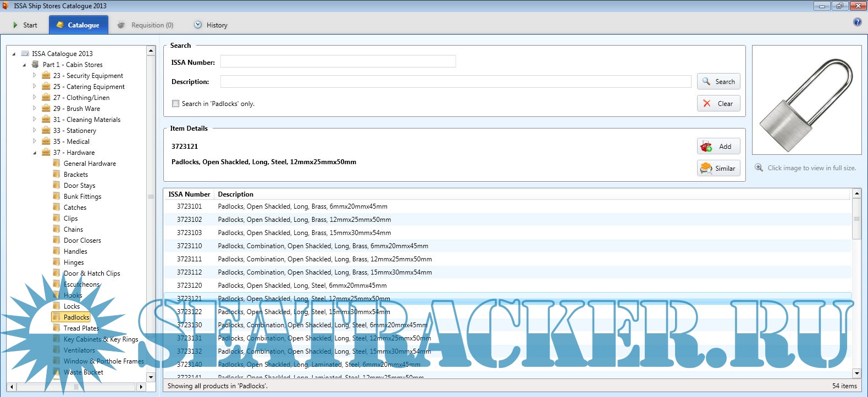Image resolution: width=868 pixels, height=397 pixels.
Task: Click the Door Stays folder icon
Action: point(56,185)
